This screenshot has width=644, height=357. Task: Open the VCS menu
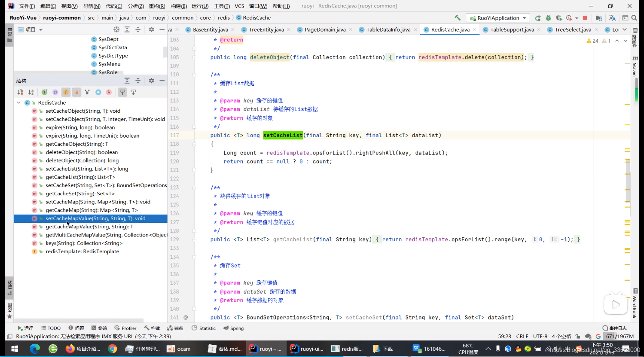tap(240, 6)
